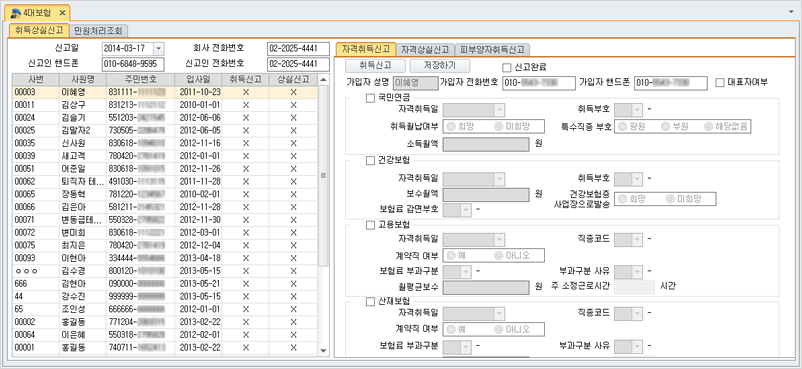The height and width of the screenshot is (369, 802).
Task: Click the 가입자 전화번호 input field
Action: [539, 82]
